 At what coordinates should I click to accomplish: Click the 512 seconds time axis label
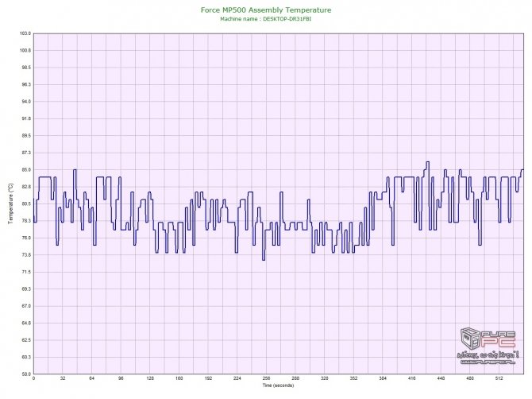(499, 378)
